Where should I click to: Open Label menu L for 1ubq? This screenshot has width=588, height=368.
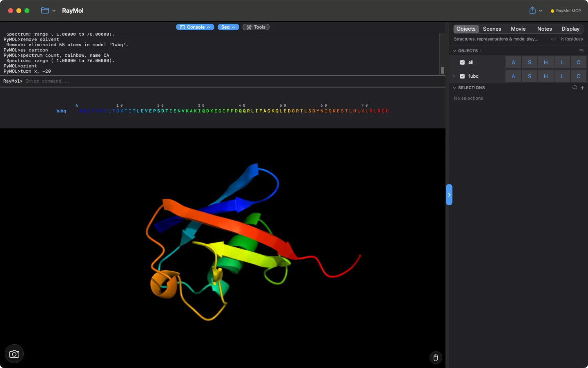coord(562,76)
